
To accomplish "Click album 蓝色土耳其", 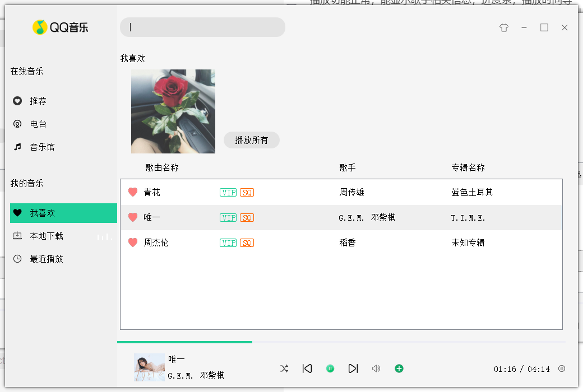I will pyautogui.click(x=472, y=192).
